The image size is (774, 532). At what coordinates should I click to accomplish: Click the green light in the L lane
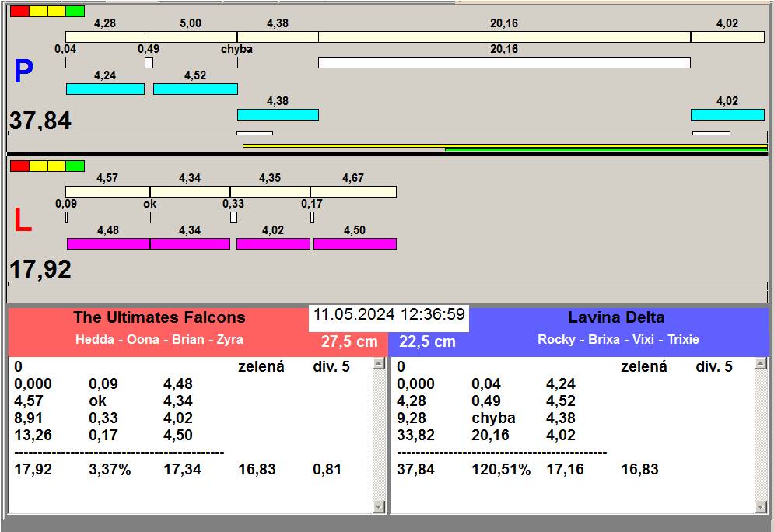click(x=75, y=166)
